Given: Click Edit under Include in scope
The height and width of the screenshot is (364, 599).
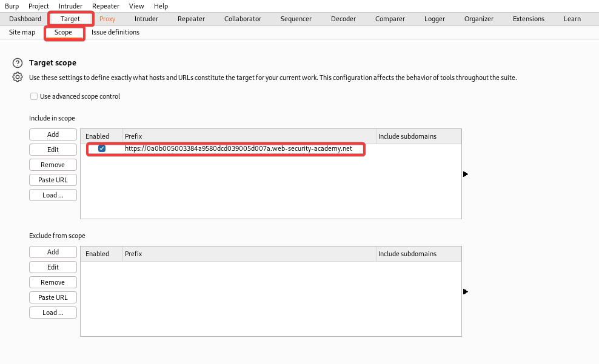Looking at the screenshot, I should tap(53, 150).
